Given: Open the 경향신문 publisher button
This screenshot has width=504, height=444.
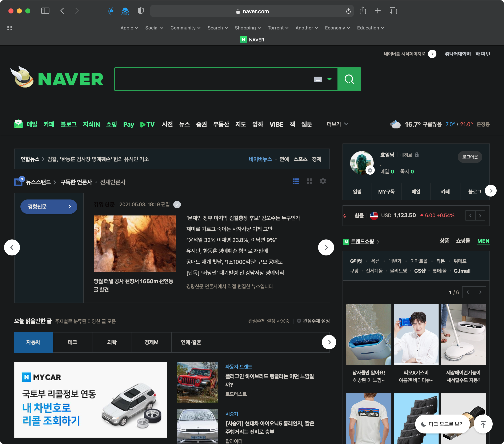Looking at the screenshot, I should (x=49, y=206).
